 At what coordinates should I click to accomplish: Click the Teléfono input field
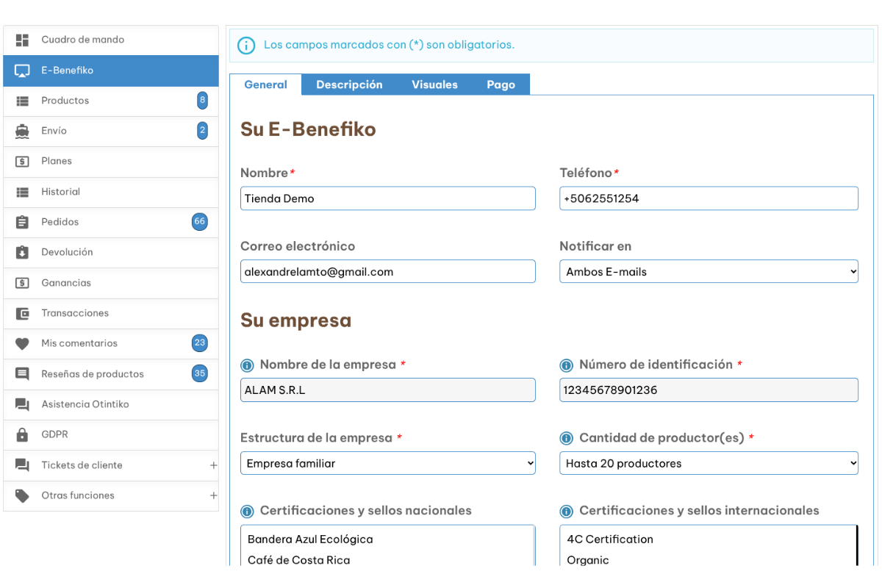pos(709,198)
